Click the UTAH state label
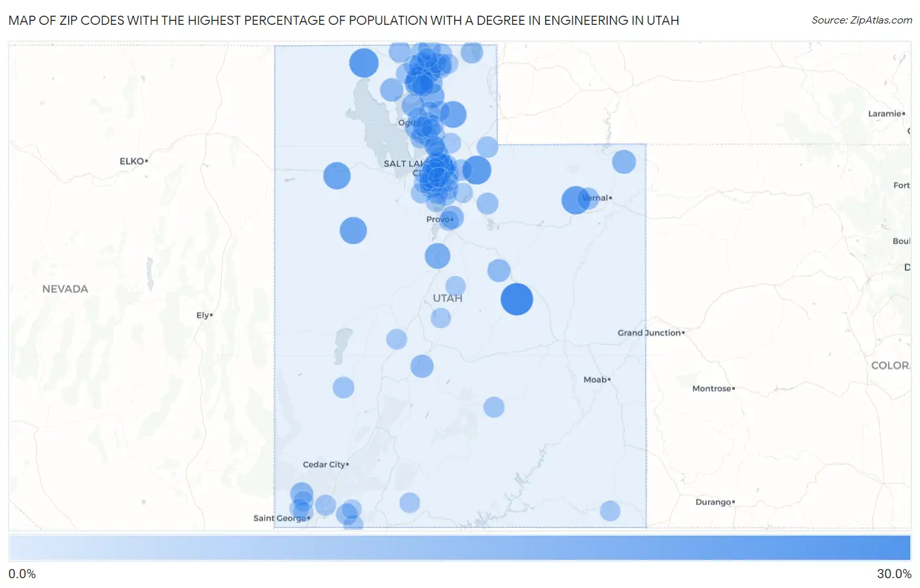920x588 pixels. 448,298
